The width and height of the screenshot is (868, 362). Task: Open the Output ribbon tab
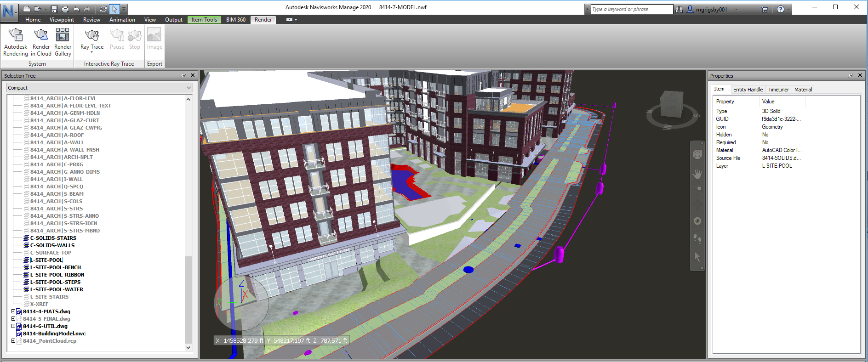(174, 20)
